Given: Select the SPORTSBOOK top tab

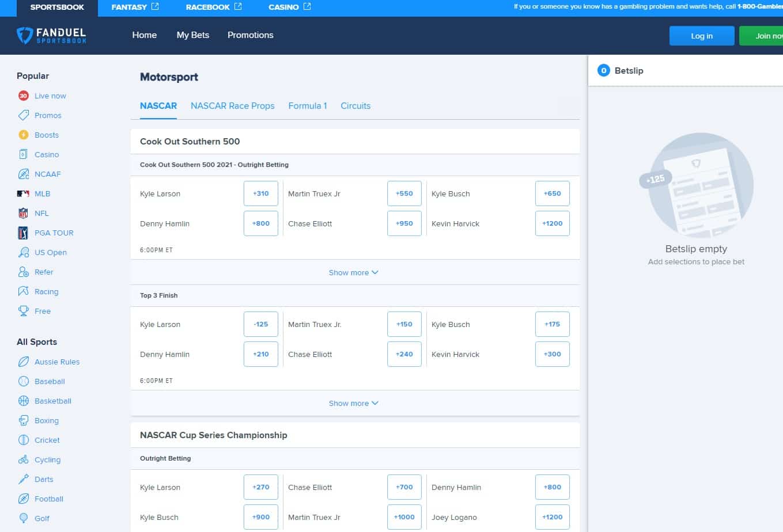Looking at the screenshot, I should point(57,7).
